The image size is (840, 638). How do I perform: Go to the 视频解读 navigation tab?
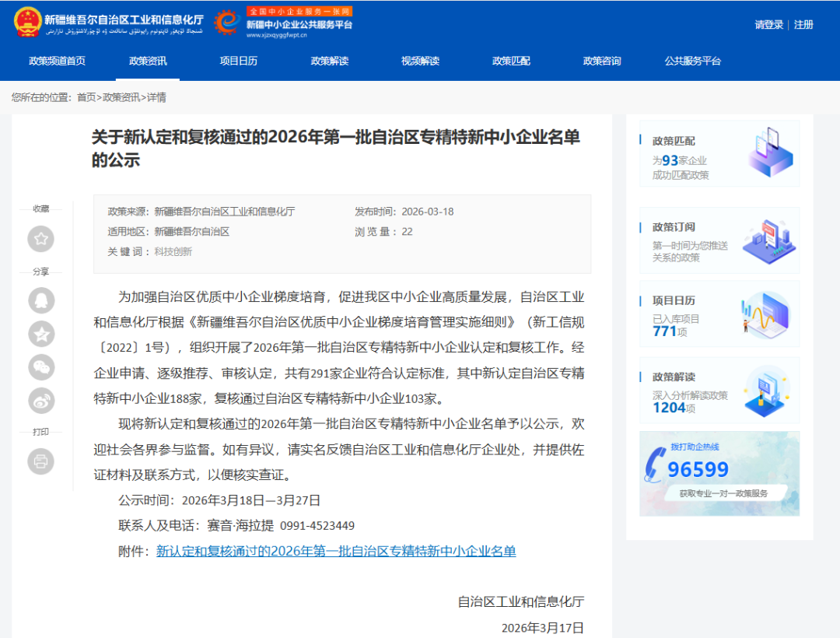point(420,61)
